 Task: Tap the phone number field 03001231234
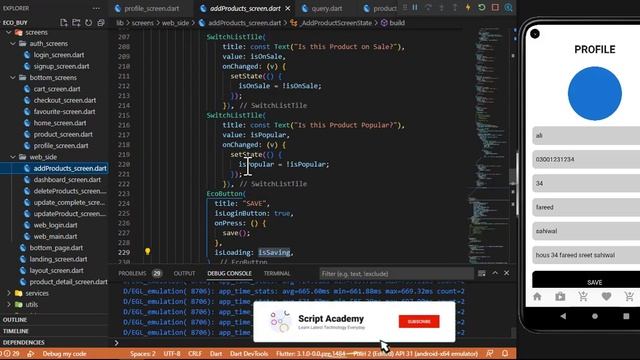pyautogui.click(x=586, y=160)
